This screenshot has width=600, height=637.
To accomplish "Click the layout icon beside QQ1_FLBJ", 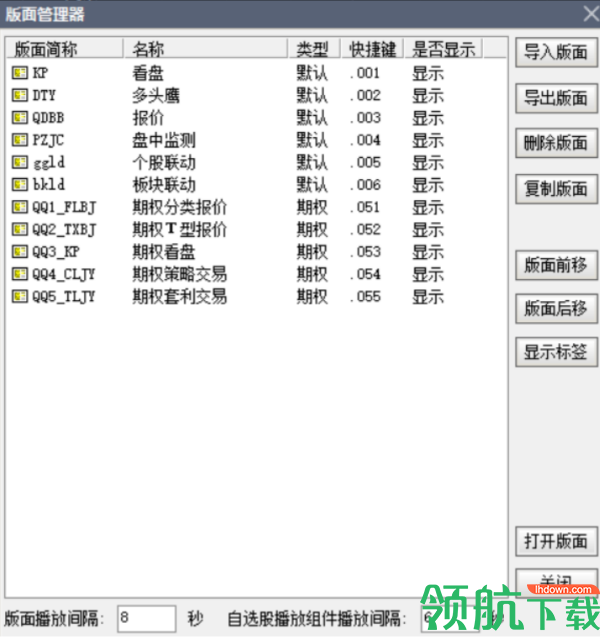I will coord(19,207).
